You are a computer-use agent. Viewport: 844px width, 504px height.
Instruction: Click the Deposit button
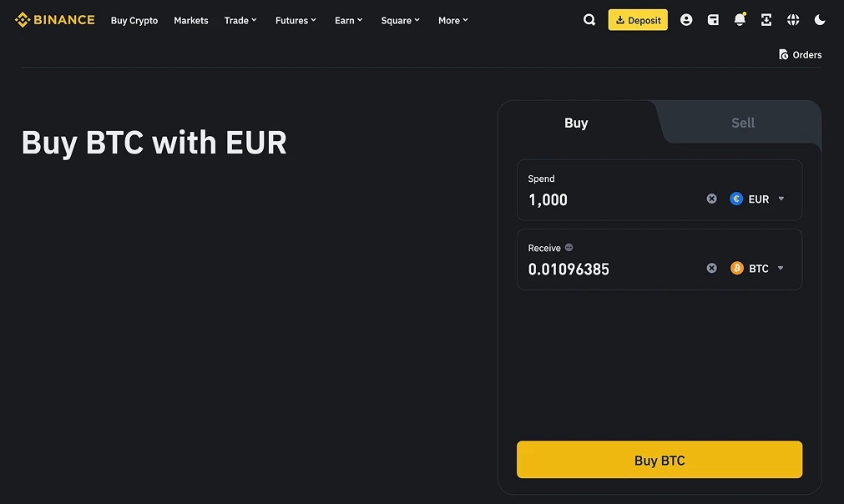coord(638,20)
